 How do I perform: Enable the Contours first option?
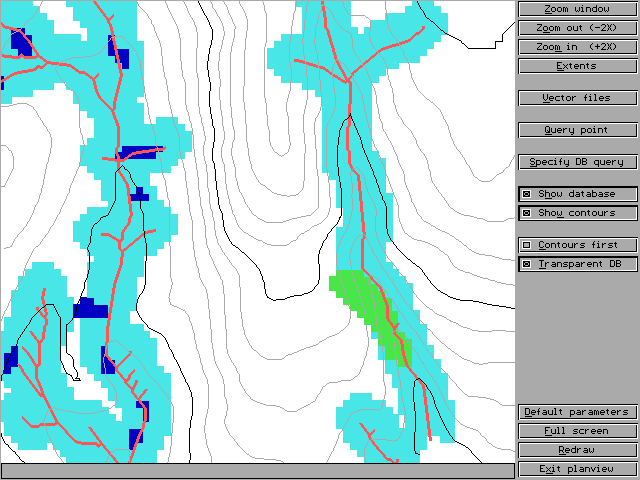click(578, 245)
